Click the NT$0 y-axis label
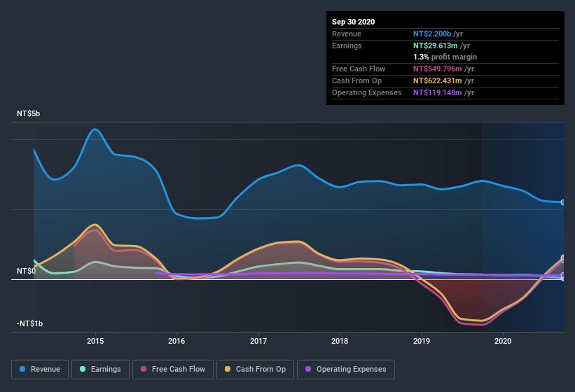The height and width of the screenshot is (392, 575). click(x=26, y=271)
